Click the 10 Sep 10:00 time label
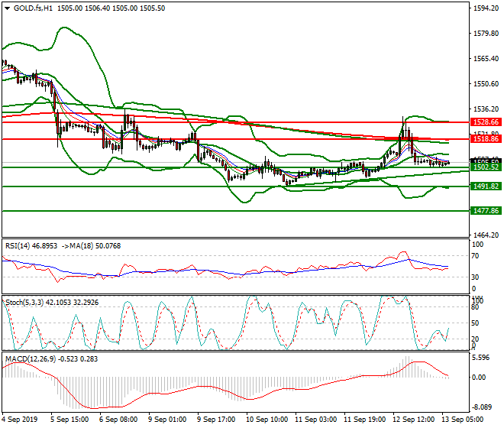 click(267, 420)
